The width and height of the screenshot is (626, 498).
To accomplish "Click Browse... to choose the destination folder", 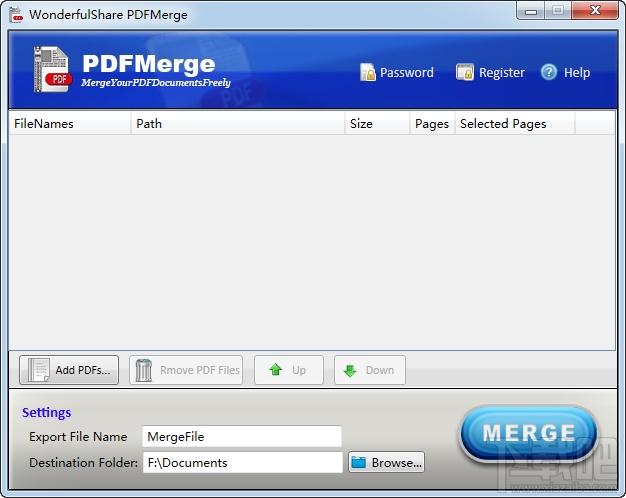I will coord(386,462).
